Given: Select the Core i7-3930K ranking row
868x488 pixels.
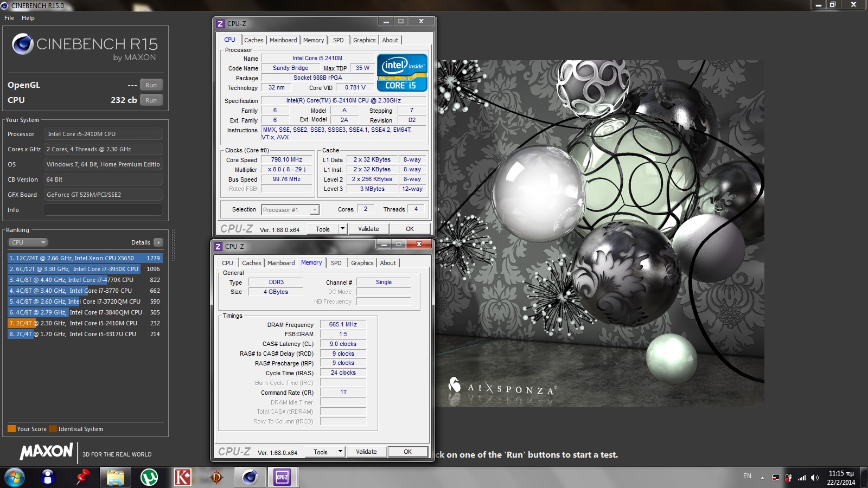Looking at the screenshot, I should [85, 269].
